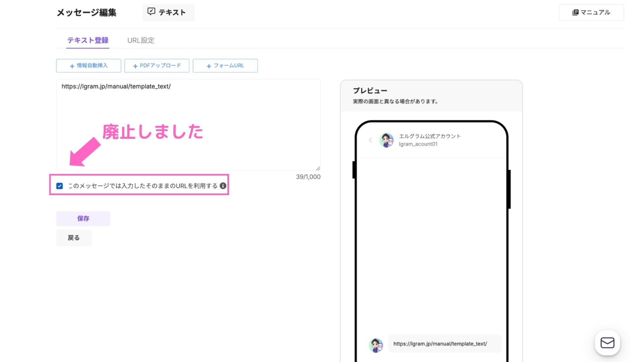Image resolution: width=644 pixels, height=362 pixels.
Task: Click the 戻る back button
Action: 74,238
